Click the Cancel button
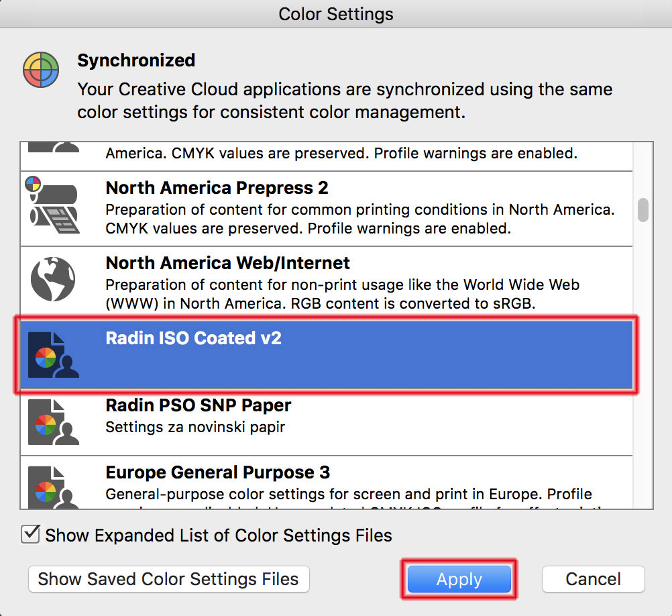 click(x=593, y=579)
